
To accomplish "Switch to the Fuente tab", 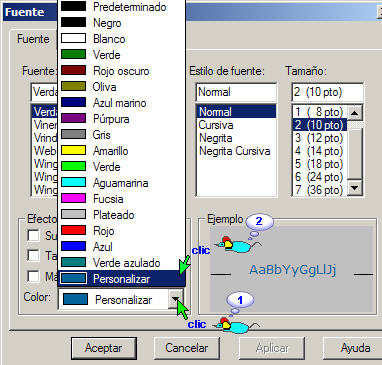I will coord(33,39).
